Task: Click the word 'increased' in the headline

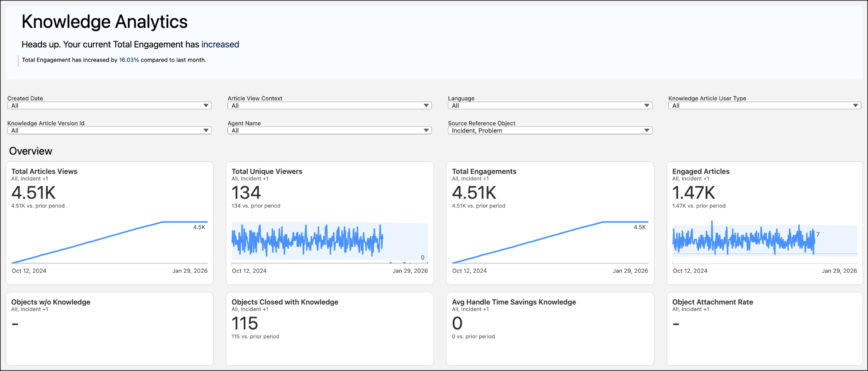Action: (x=220, y=44)
